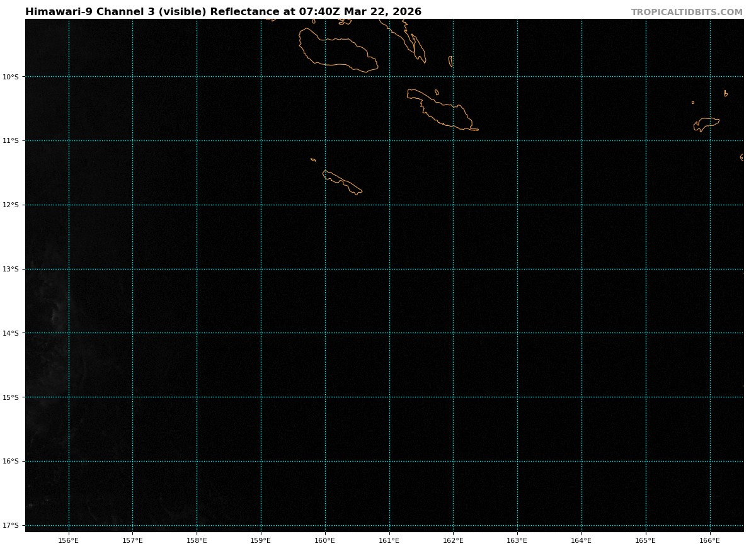Viewport: 756px width, 546px height.
Task: Click the 162°E longitude label
Action: tap(453, 540)
